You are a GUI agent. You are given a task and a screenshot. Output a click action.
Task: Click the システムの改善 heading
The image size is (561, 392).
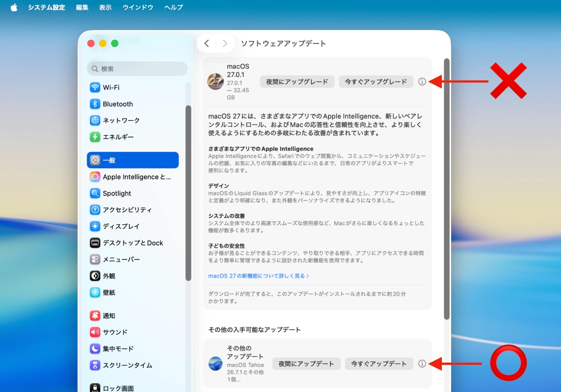pos(227,216)
